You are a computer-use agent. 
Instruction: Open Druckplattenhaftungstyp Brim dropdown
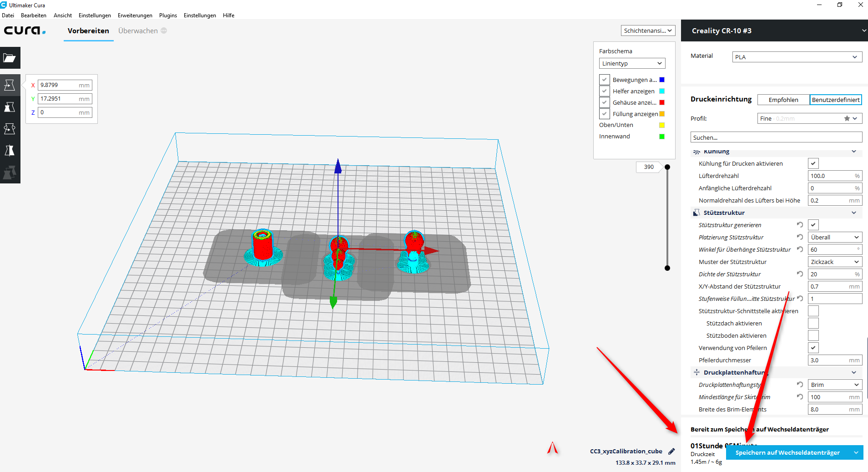tap(835, 385)
